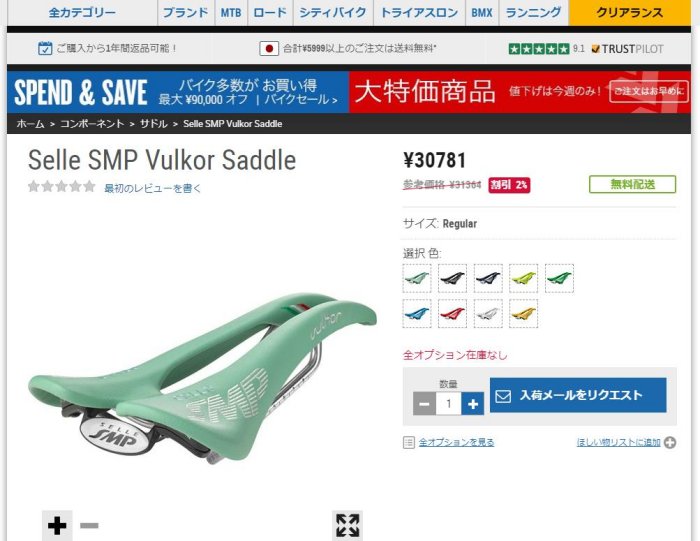700x541 pixels.
Task: Open the MTB category menu
Action: click(x=231, y=12)
